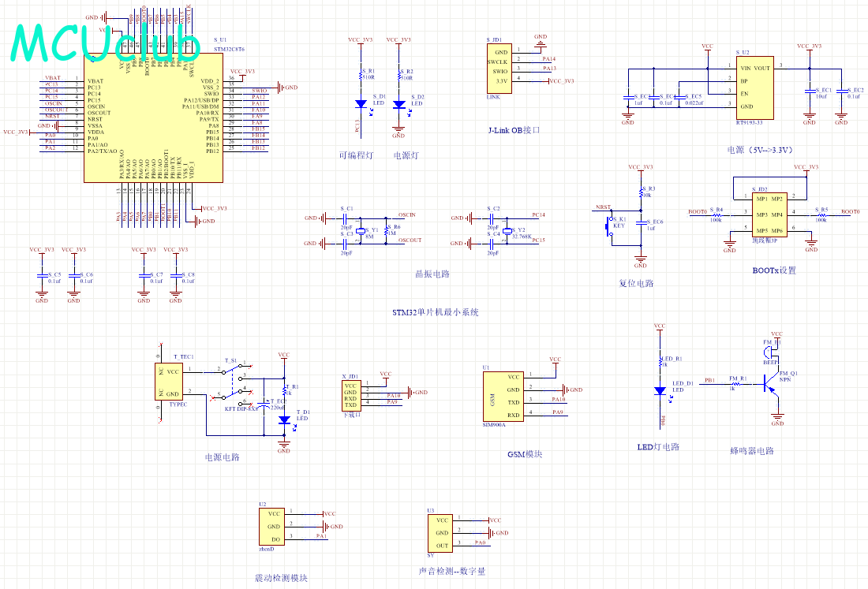Click the 'BOOTx设置' caption

coord(774,271)
